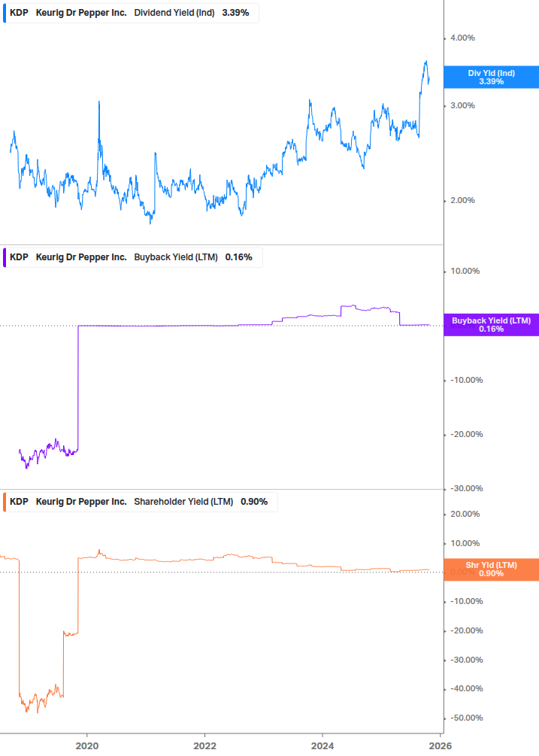Viewport: 539px width, 756px height.
Task: Click the 2026 label on the time axis
Action: pos(439,745)
